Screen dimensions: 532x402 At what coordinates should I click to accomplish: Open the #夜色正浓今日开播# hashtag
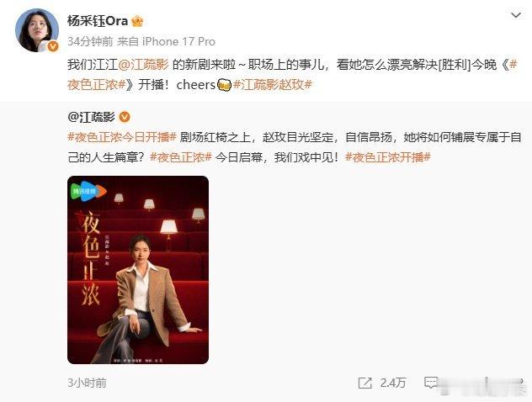point(122,137)
